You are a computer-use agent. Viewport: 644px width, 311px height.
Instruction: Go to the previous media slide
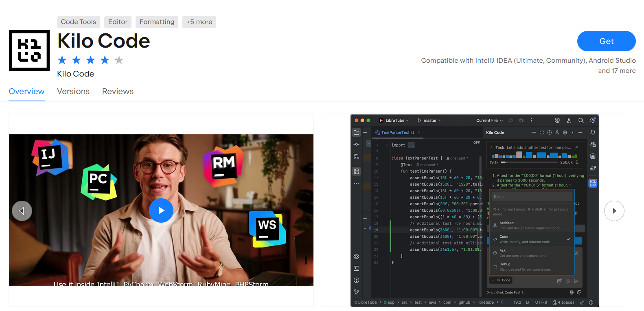pyautogui.click(x=22, y=211)
